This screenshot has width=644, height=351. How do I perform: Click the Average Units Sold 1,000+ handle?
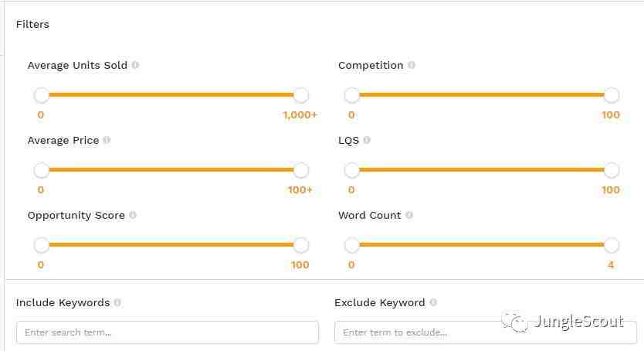[x=301, y=95]
